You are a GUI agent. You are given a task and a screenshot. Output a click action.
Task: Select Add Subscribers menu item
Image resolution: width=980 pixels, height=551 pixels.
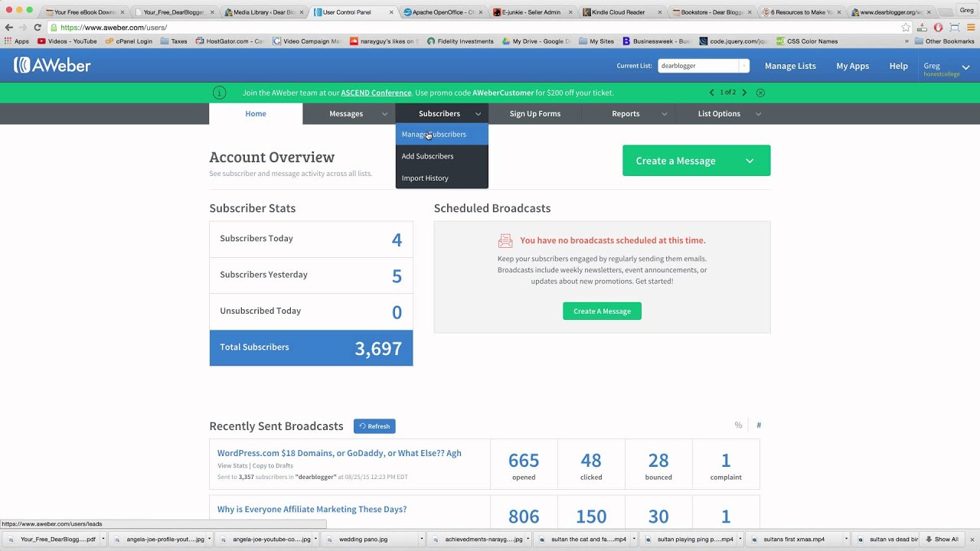point(442,156)
